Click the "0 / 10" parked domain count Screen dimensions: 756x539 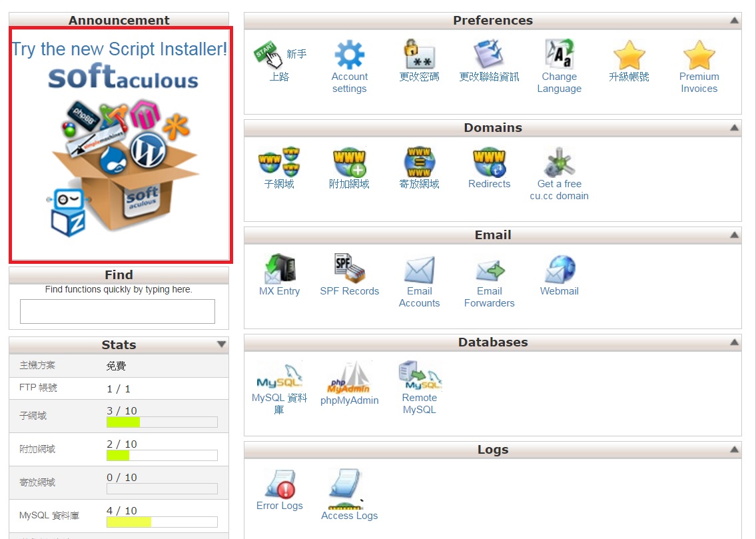click(122, 477)
